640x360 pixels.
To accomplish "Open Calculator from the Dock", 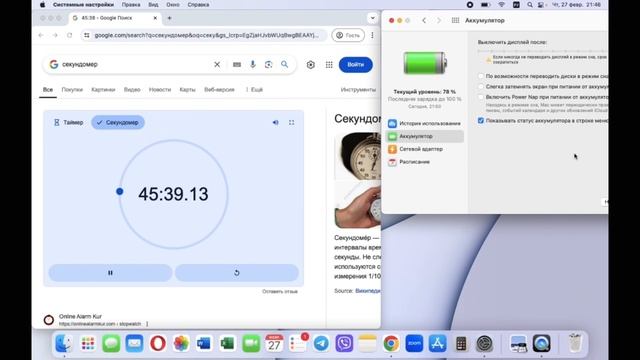I will click(461, 343).
